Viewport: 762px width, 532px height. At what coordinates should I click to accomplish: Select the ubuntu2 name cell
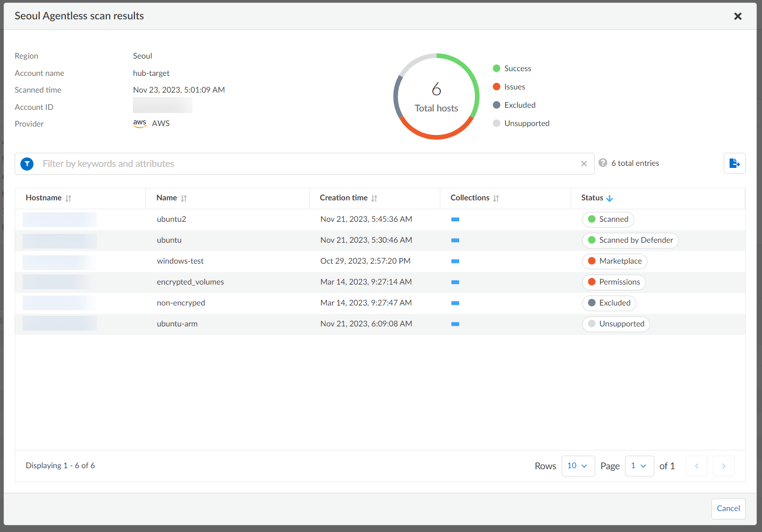click(x=172, y=219)
